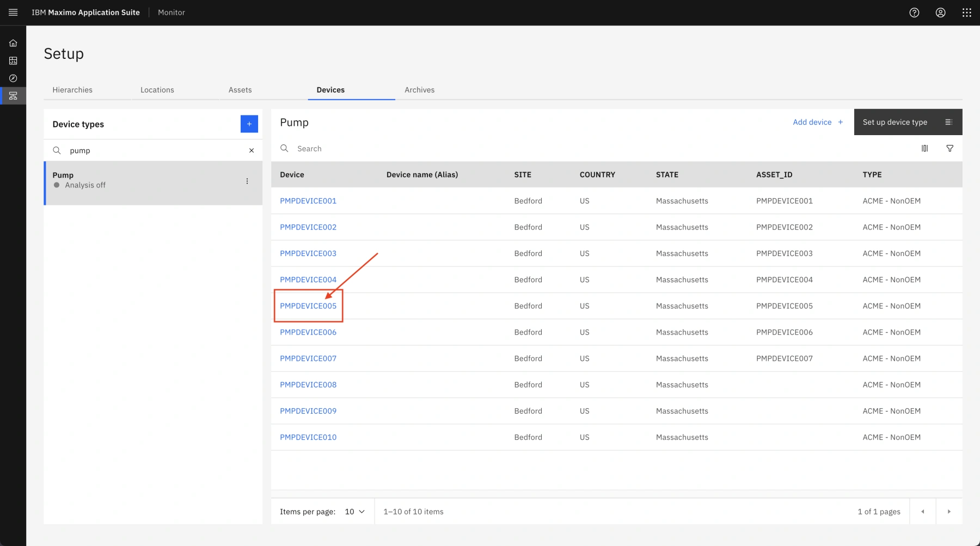Open device PMPDEVICE001
The image size is (980, 546).
pos(308,201)
